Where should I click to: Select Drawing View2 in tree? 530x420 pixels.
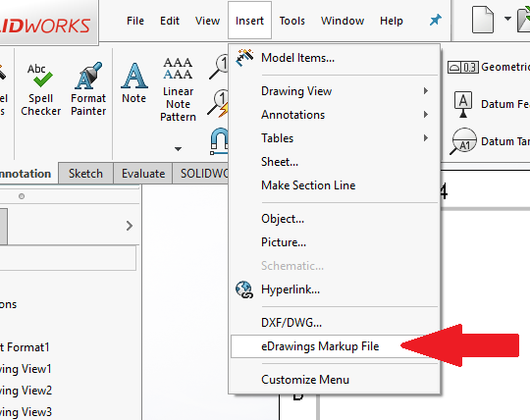click(x=26, y=391)
